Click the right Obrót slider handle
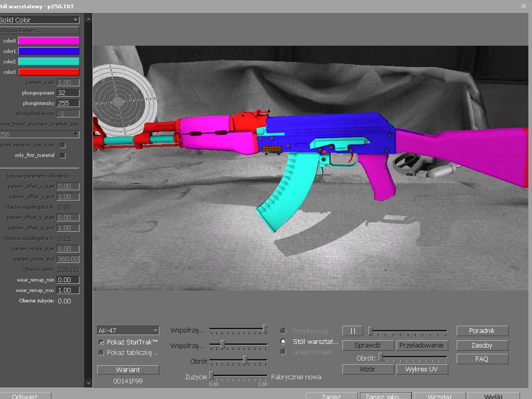This screenshot has height=399, width=532. point(381,357)
